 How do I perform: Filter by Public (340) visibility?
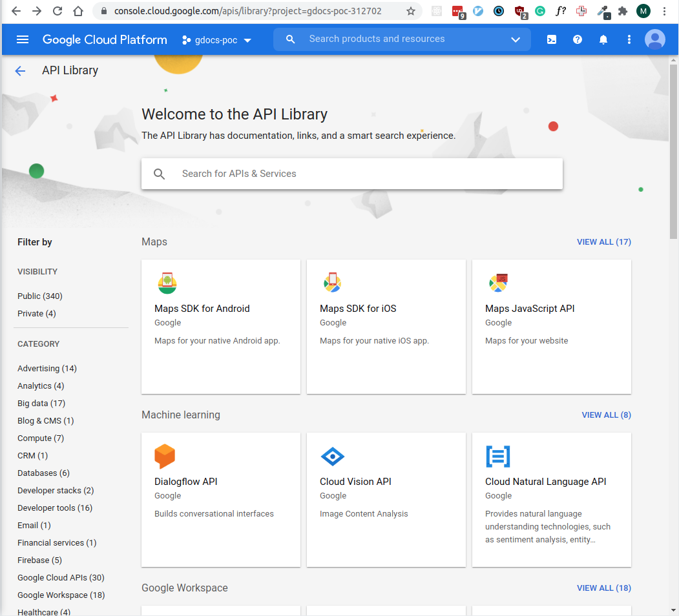pos(40,296)
